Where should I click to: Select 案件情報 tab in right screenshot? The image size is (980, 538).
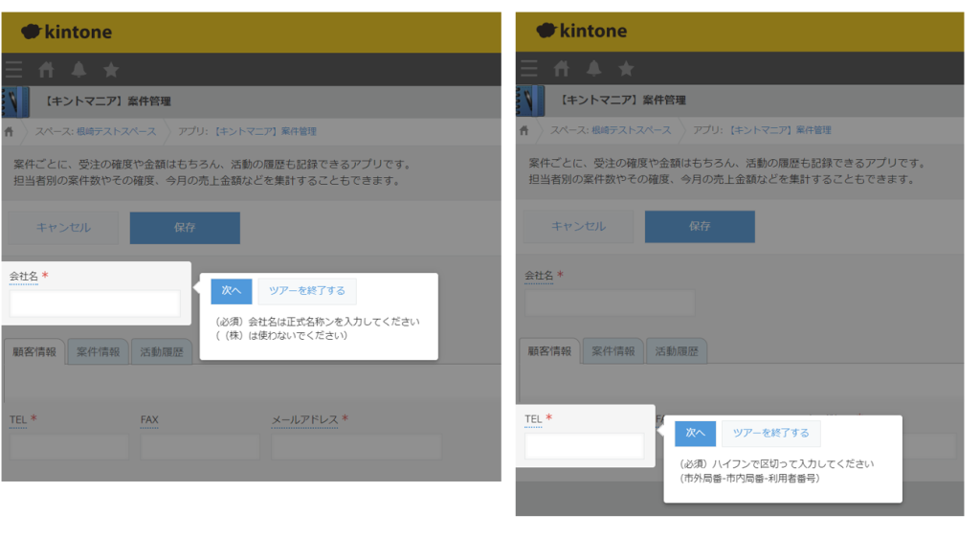pos(613,351)
